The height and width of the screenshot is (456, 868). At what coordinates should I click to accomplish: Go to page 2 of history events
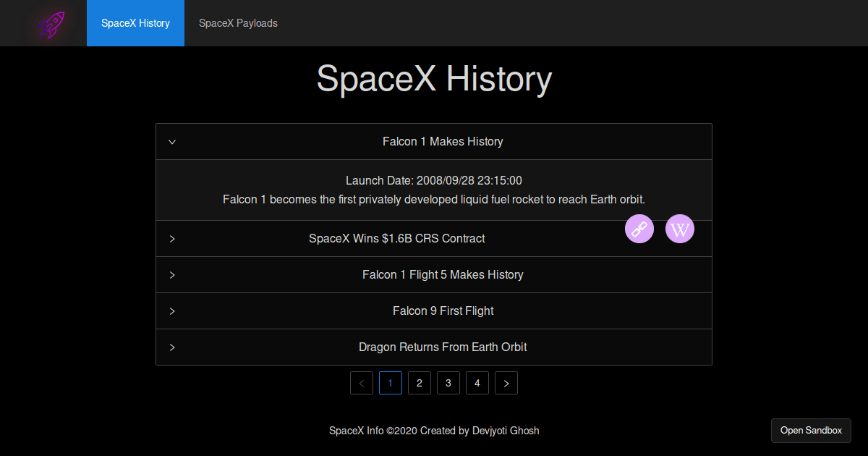click(419, 382)
